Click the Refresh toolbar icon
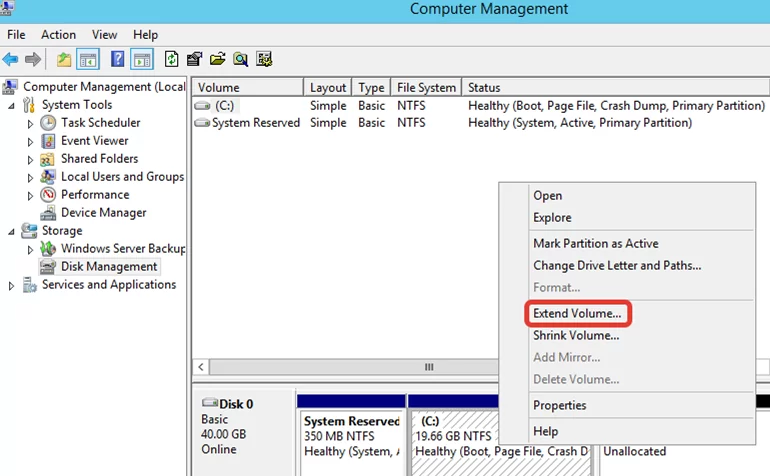The height and width of the screenshot is (476, 770). click(x=171, y=59)
